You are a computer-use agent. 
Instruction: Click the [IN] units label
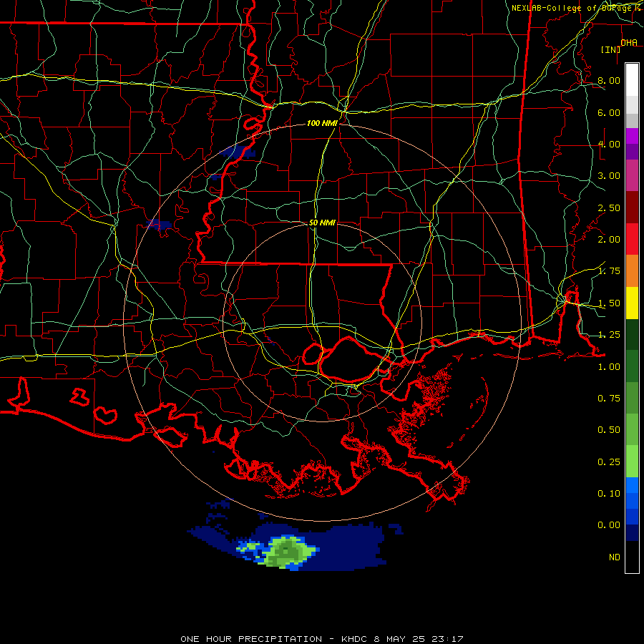610,49
